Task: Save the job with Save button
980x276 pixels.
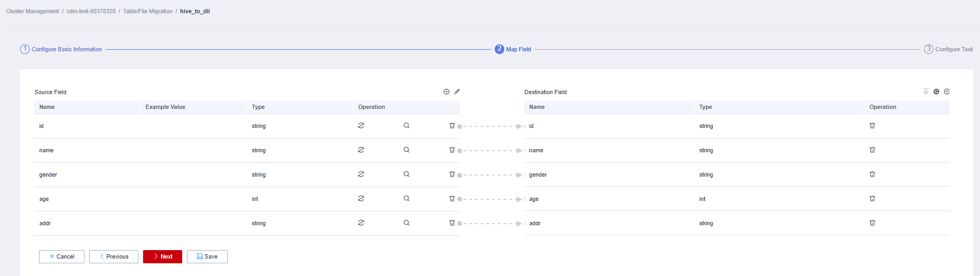Action: coord(207,256)
